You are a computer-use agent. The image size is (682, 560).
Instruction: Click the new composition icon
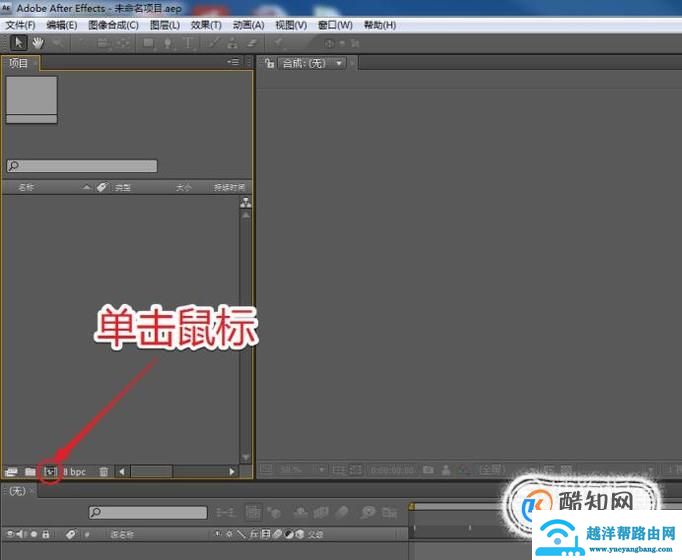click(50, 472)
